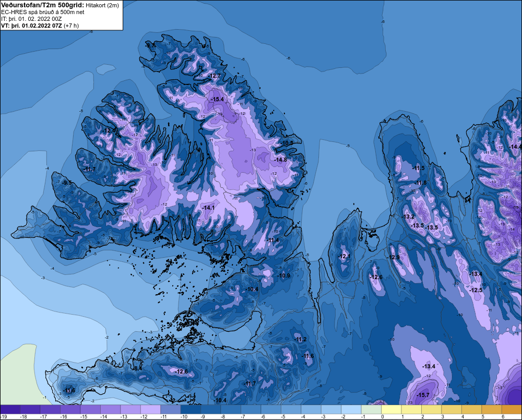Choose the dark blue legend swatch between -11 and -10

click(x=171, y=410)
